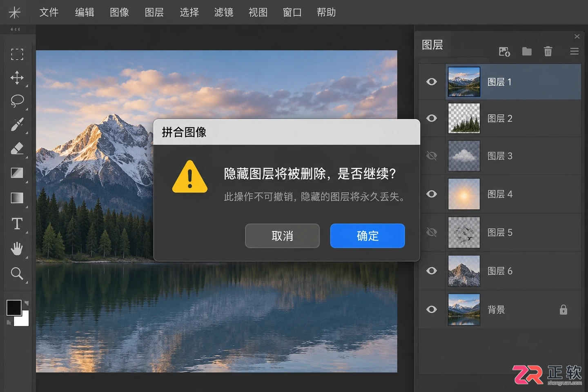
Task: Select the Lasso tool
Action: (x=17, y=101)
